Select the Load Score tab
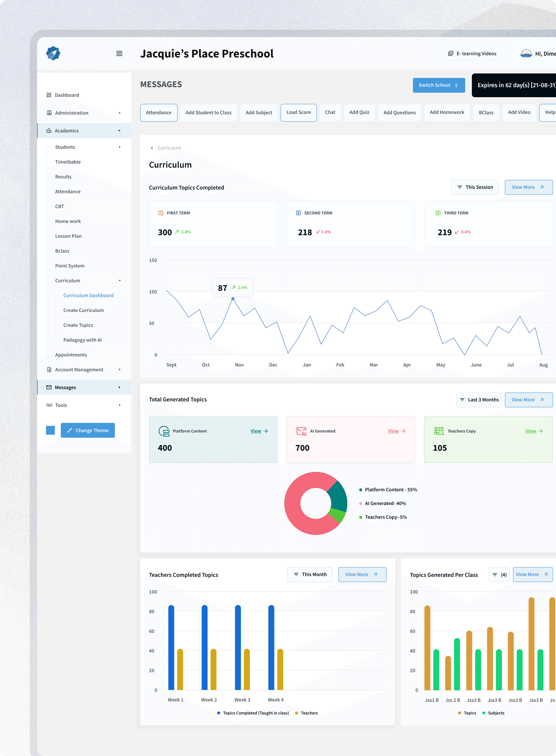 pyautogui.click(x=299, y=112)
